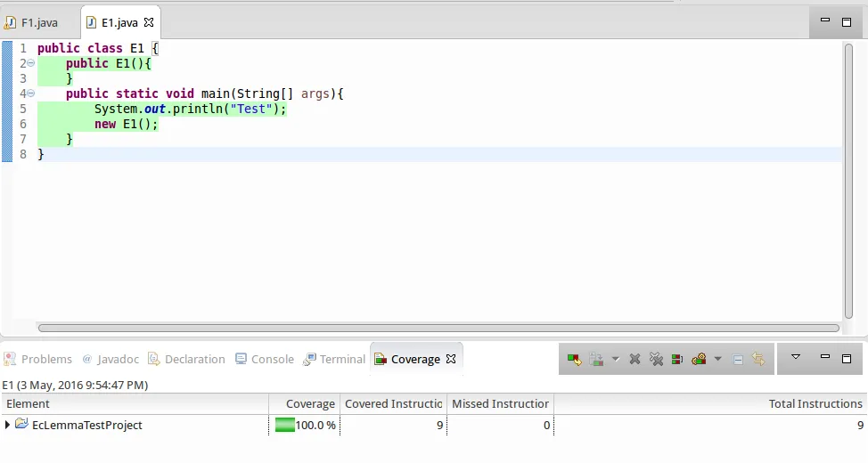This screenshot has width=868, height=463.
Task: Click Select Session gear icon
Action: pyautogui.click(x=699, y=360)
